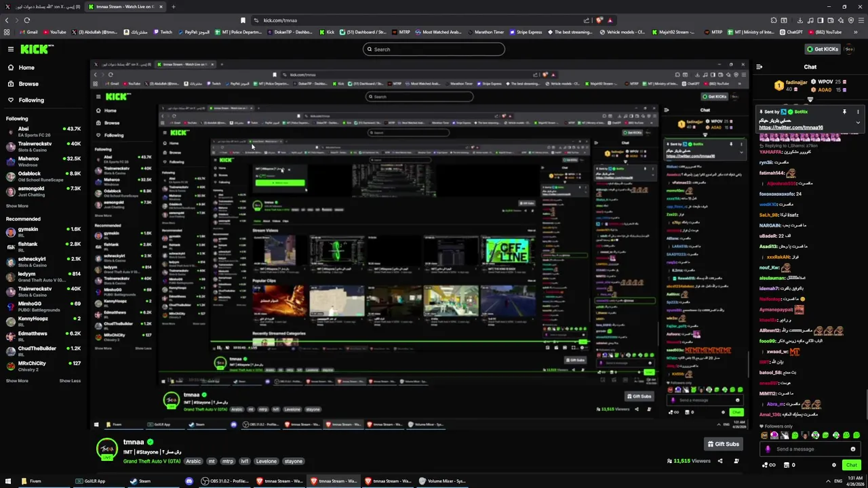
Task: Select MimhoGG avatar in recommended list
Action: click(x=10, y=306)
